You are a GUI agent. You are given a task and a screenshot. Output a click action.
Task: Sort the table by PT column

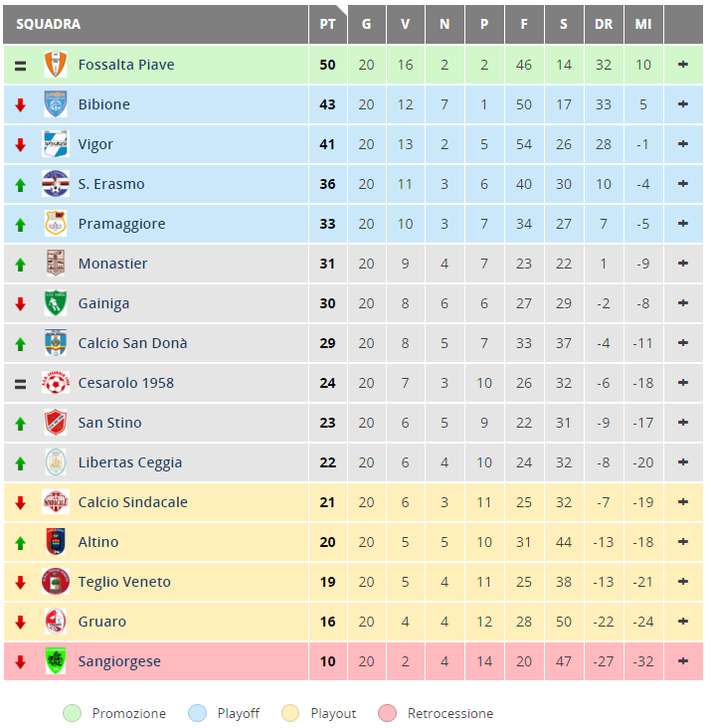(327, 24)
